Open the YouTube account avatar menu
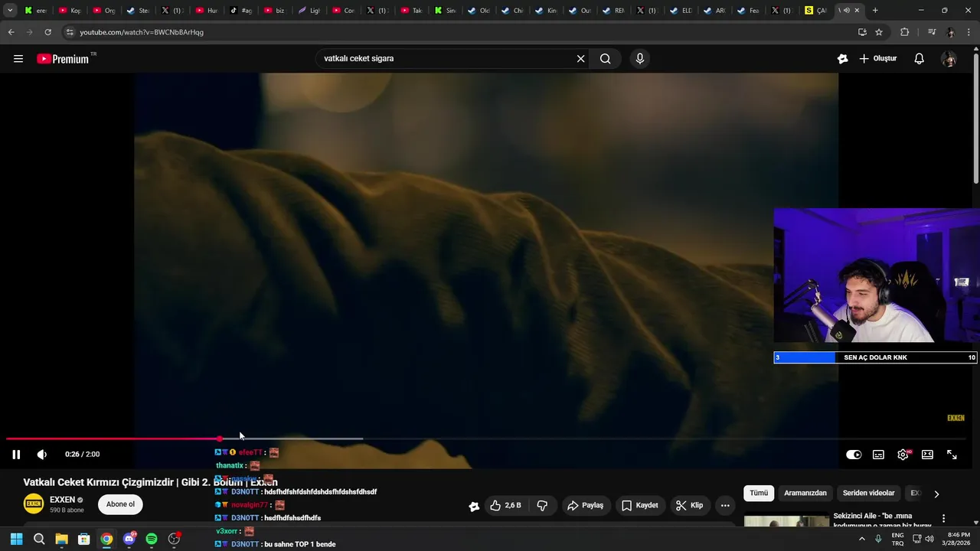 point(949,59)
